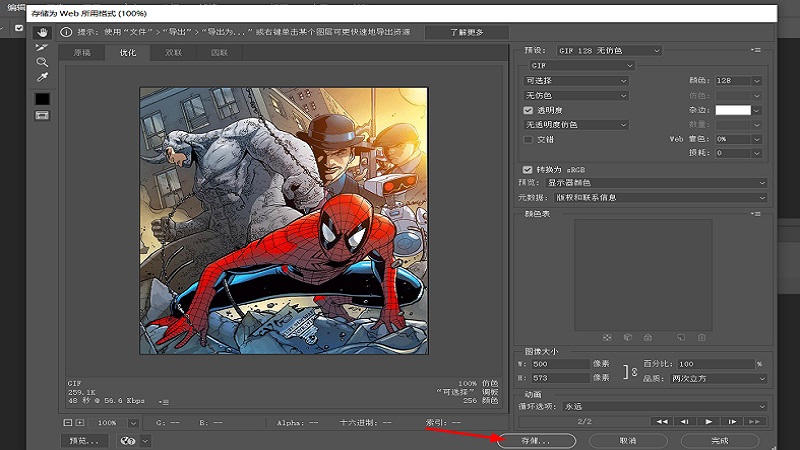Screen dimensions: 800x450
Task: Open the optimize menu icon beside 预设
Action: pos(756,50)
